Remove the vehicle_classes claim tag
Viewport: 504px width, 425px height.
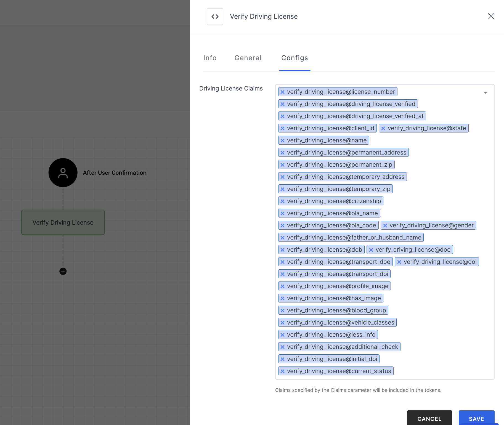pyautogui.click(x=282, y=323)
